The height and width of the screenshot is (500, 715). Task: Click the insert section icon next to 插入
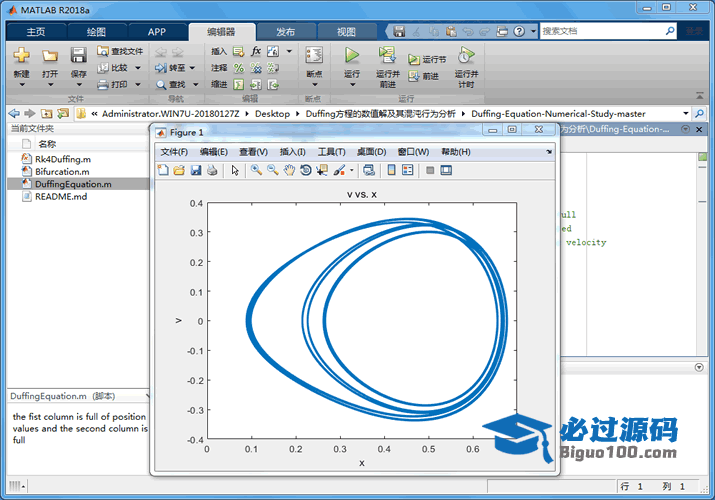[238, 51]
